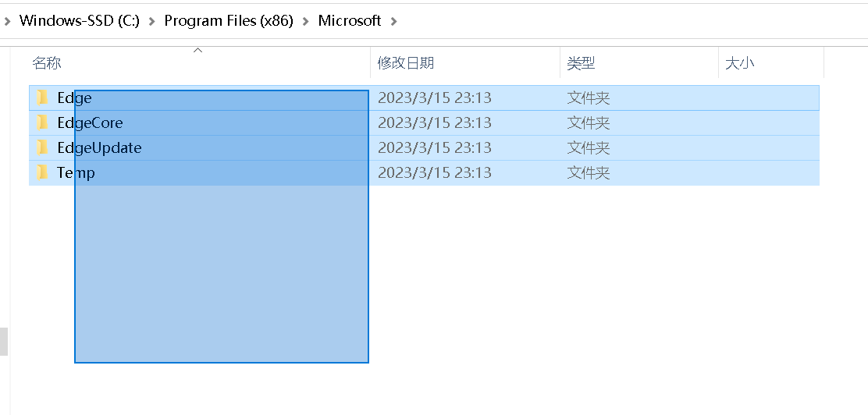The image size is (868, 415).
Task: Navigate to Program Files (x86) breadcrumb
Action: (x=228, y=21)
